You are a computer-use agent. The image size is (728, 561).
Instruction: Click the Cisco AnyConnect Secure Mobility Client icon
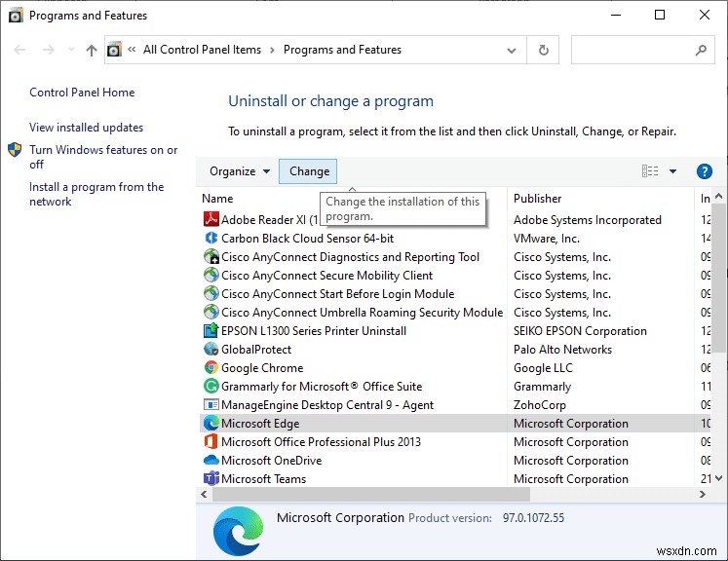211,275
